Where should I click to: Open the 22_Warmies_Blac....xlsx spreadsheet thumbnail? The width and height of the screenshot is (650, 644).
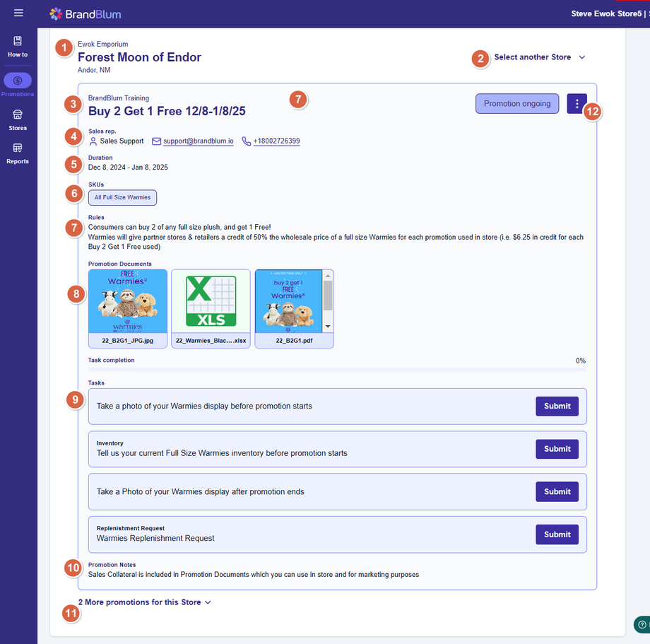pos(211,308)
